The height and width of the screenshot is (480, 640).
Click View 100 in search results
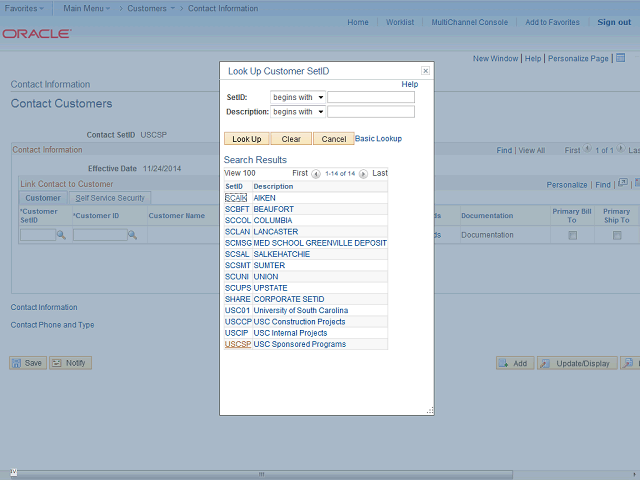[240, 173]
